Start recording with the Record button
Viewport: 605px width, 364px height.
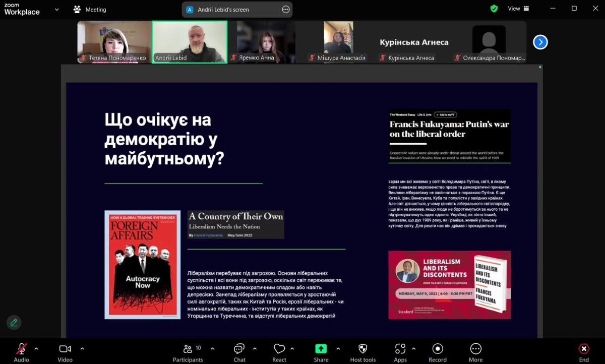[x=438, y=349]
